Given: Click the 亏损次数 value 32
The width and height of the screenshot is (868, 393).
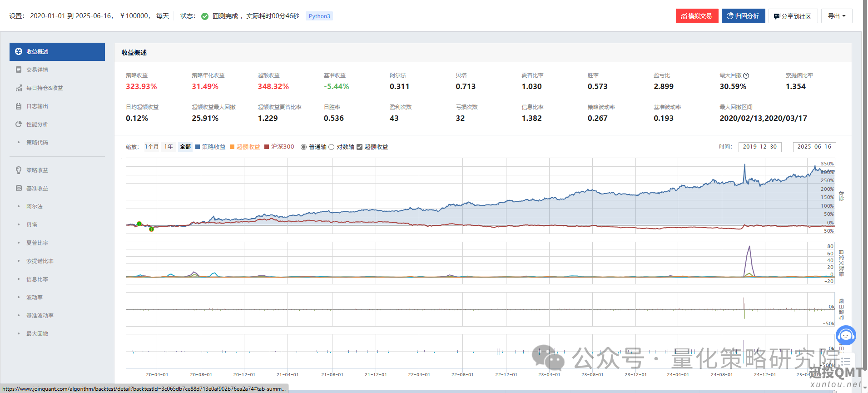Looking at the screenshot, I should pos(460,118).
